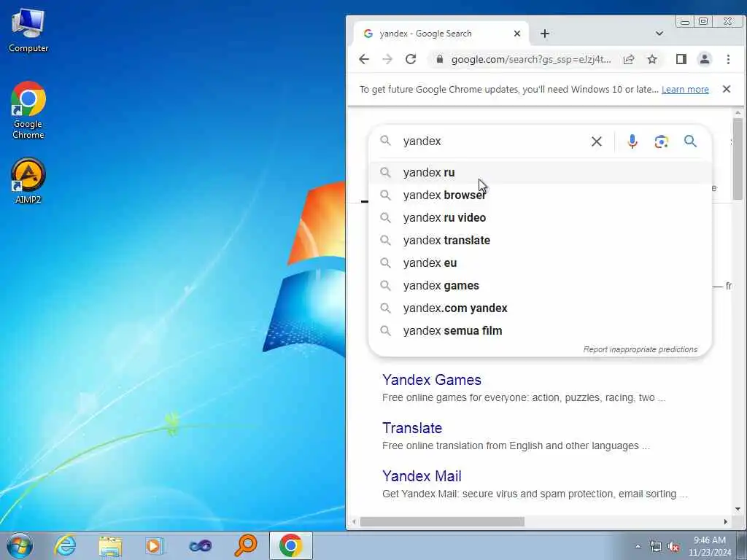Close the yandex - Google Search tab
The height and width of the screenshot is (560, 747).
pyautogui.click(x=517, y=34)
